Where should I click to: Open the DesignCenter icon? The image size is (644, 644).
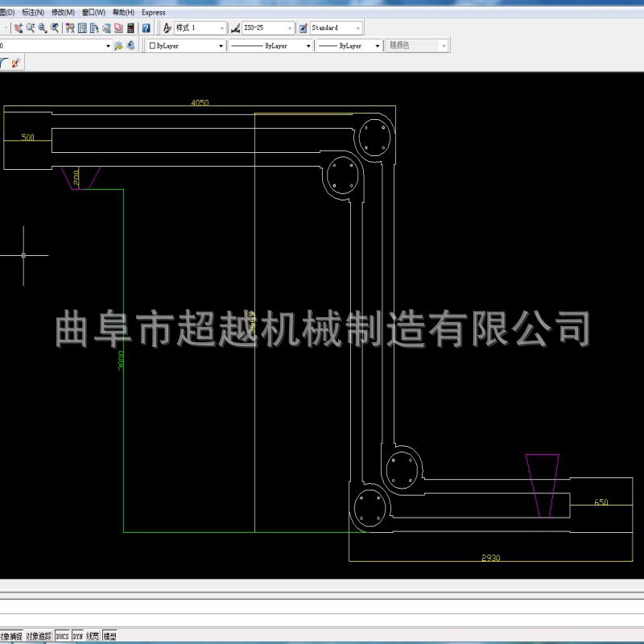coord(82,28)
